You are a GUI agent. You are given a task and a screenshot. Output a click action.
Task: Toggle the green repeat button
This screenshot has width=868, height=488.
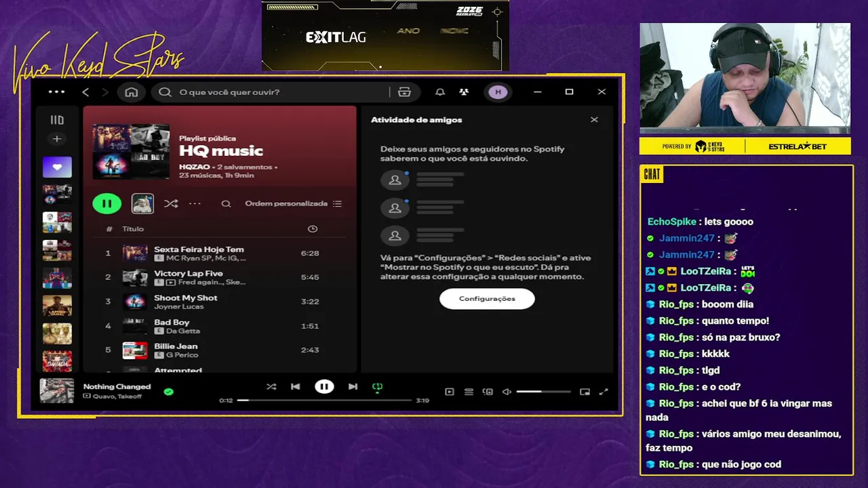pyautogui.click(x=378, y=387)
